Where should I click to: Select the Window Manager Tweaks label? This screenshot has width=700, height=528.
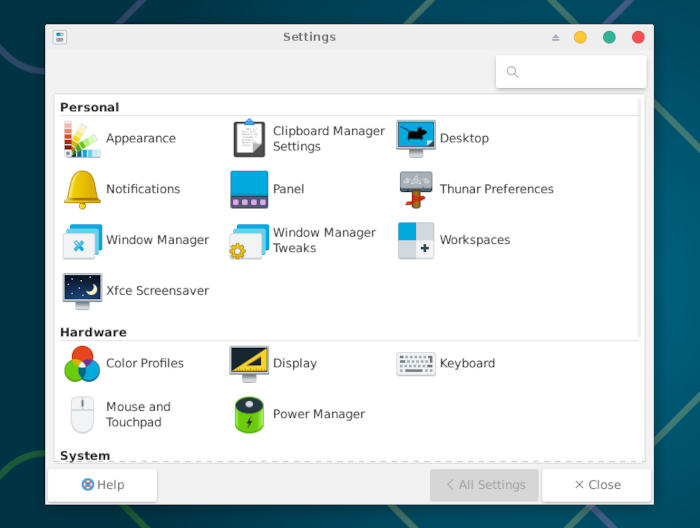point(324,240)
